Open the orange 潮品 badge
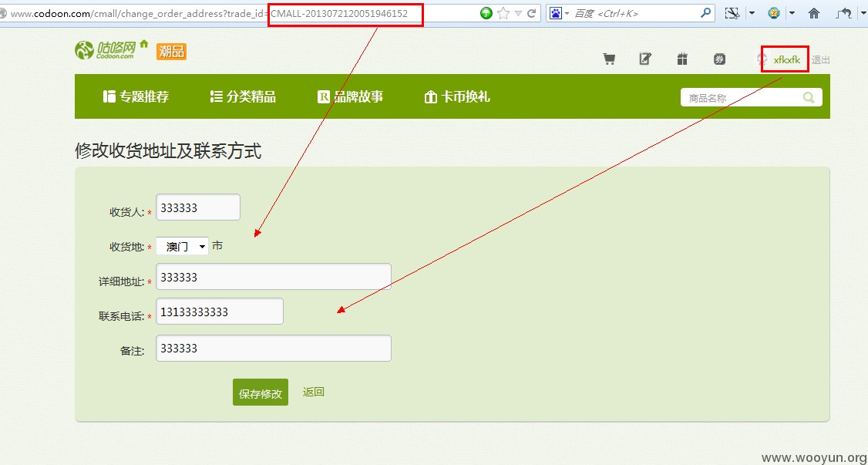 click(x=172, y=52)
